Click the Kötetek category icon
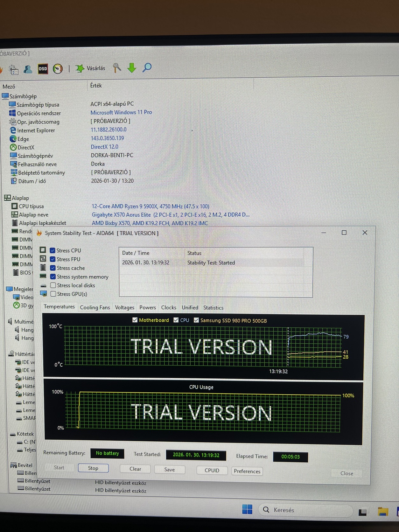 point(13,434)
